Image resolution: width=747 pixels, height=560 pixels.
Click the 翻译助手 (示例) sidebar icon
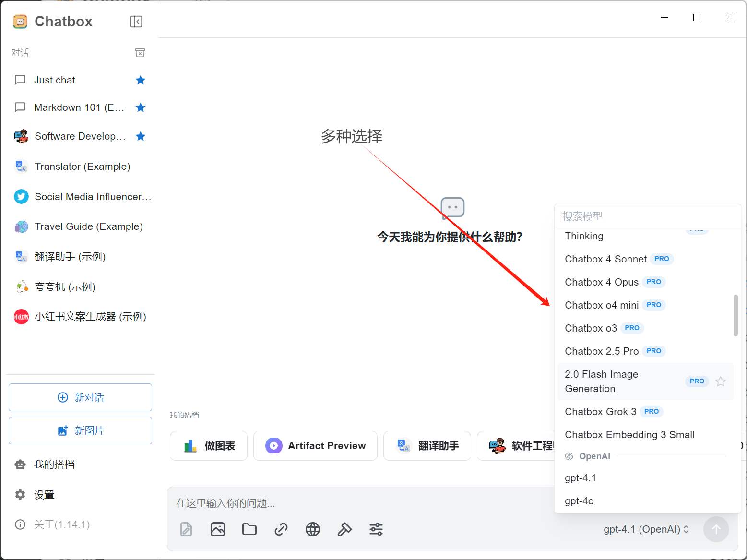point(21,257)
